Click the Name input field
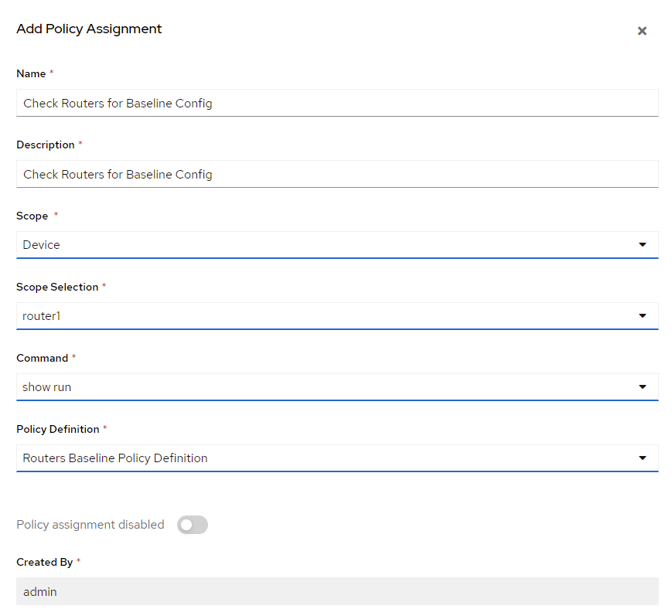The height and width of the screenshot is (616, 672). click(337, 103)
